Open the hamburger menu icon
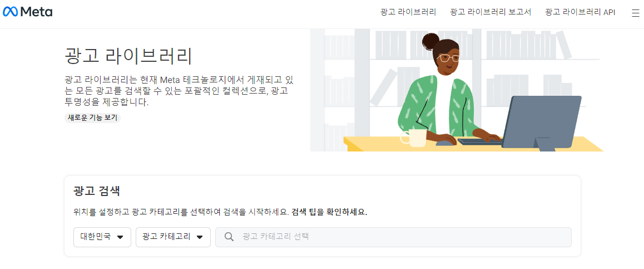 [635, 13]
